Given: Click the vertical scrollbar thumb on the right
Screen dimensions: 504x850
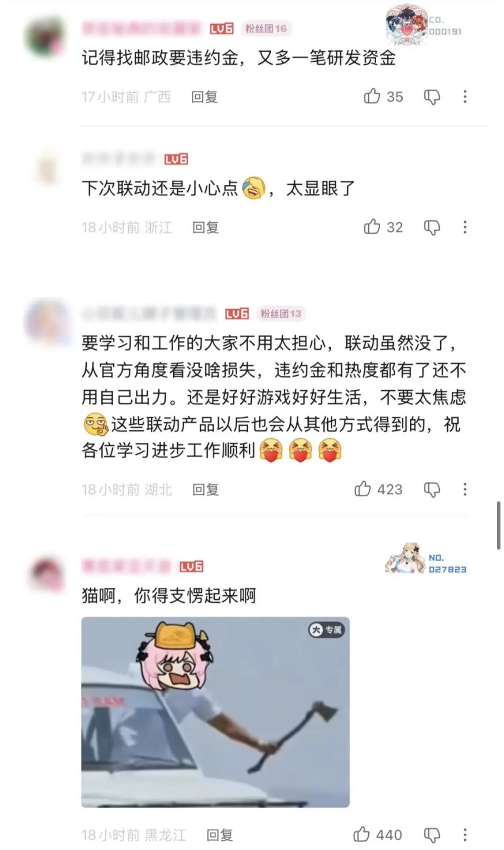Looking at the screenshot, I should [x=499, y=526].
